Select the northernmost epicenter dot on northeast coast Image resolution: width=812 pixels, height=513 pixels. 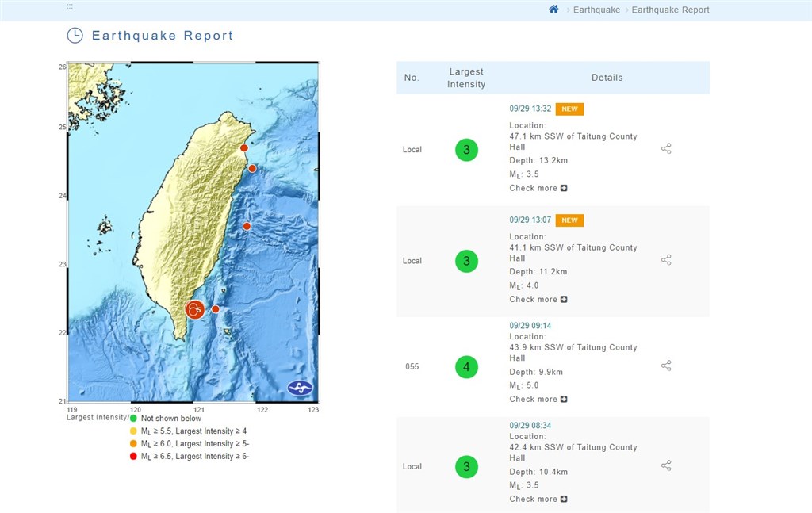[244, 148]
